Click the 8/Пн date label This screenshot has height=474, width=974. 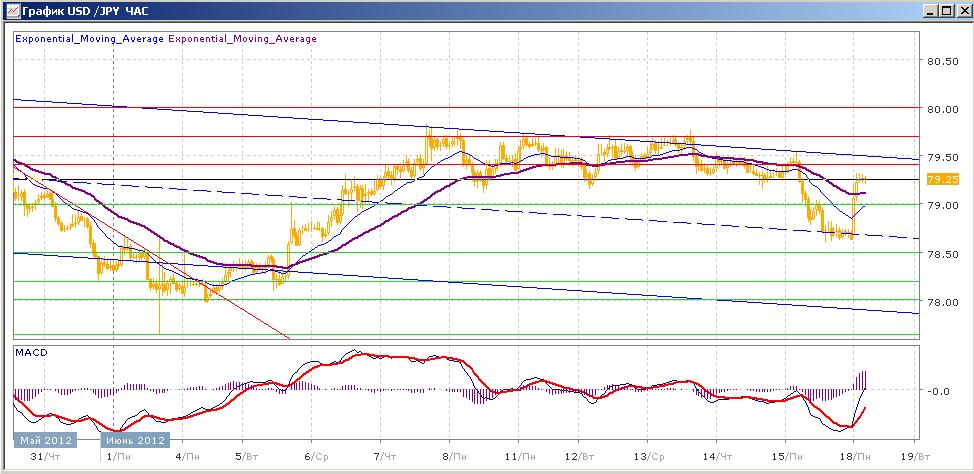(455, 457)
